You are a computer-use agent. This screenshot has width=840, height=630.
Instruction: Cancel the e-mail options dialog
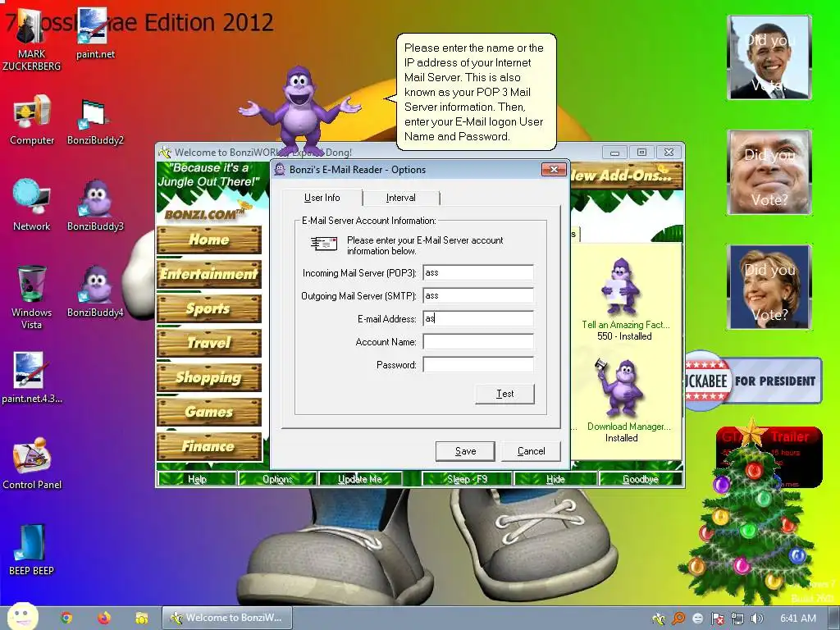coord(531,451)
